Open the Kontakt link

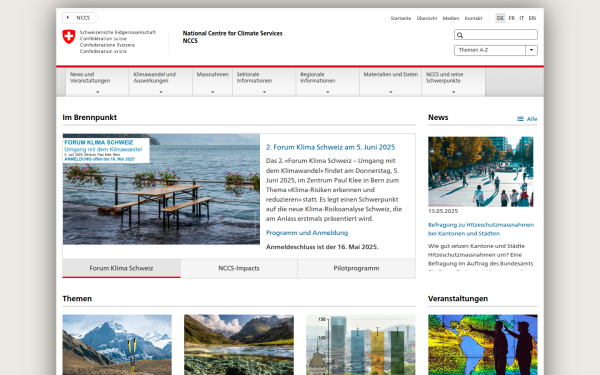pyautogui.click(x=473, y=18)
